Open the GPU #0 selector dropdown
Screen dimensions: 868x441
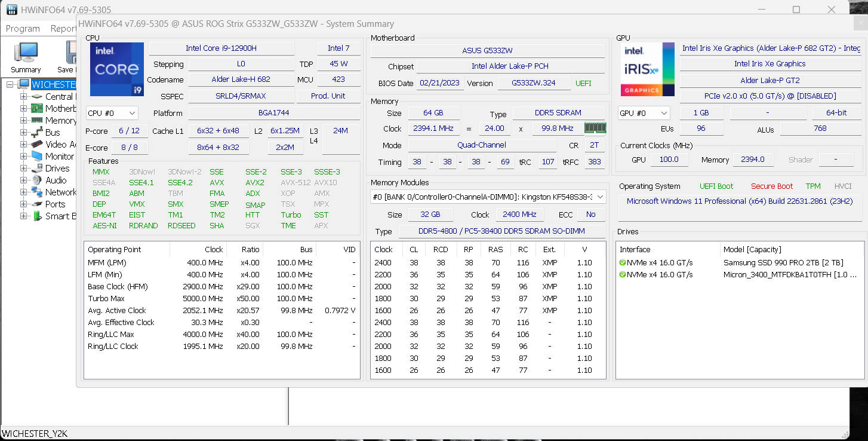644,113
